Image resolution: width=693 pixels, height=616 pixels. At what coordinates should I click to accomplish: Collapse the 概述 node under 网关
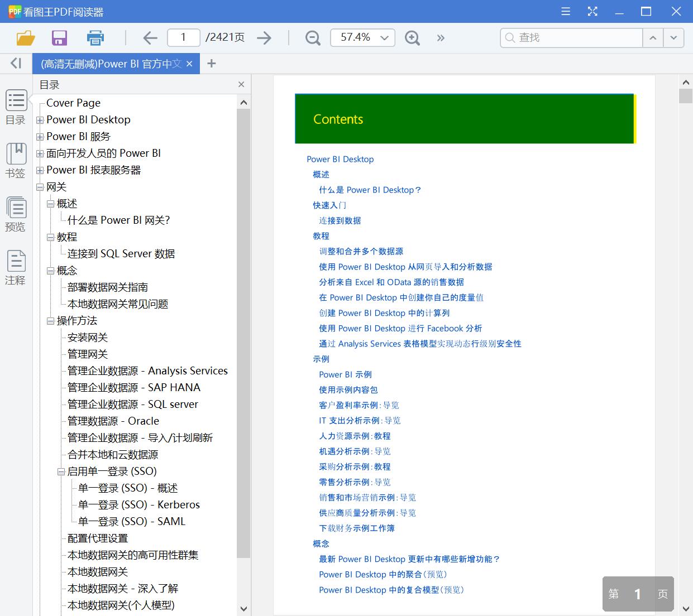pos(50,204)
